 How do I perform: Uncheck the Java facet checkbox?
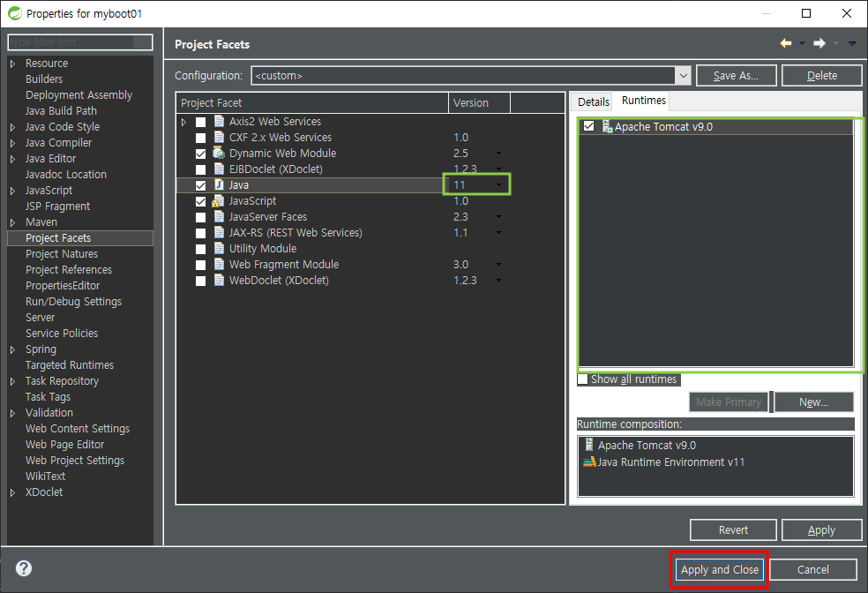pos(200,185)
